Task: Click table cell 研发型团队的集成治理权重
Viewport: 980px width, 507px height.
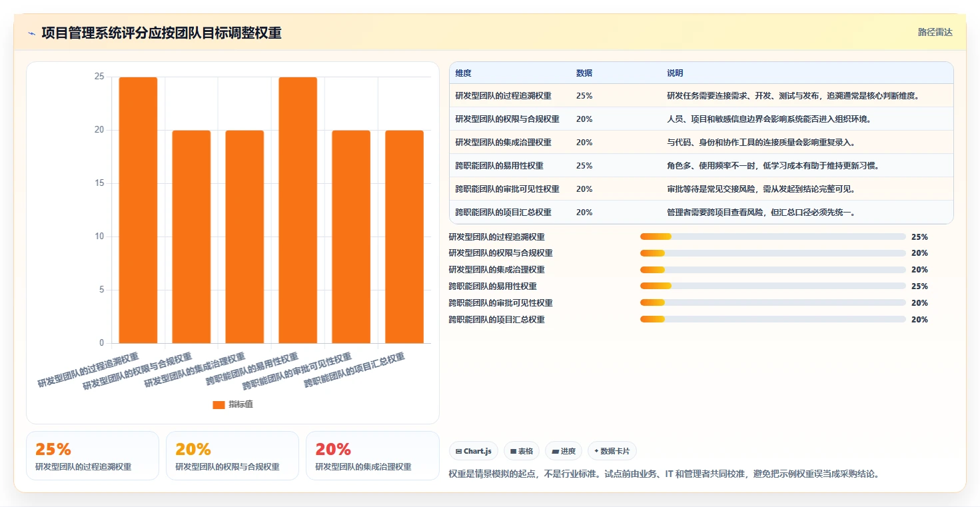Action: pos(503,143)
